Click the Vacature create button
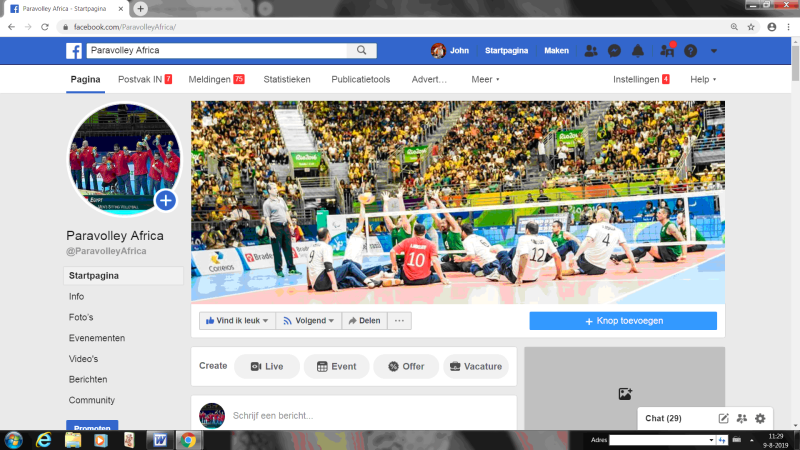The height and width of the screenshot is (450, 800). (476, 366)
